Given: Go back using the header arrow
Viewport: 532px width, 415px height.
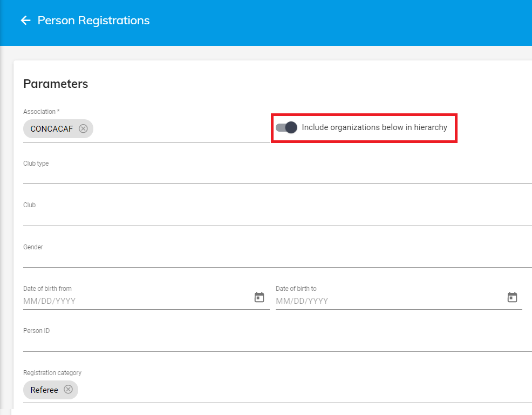Looking at the screenshot, I should (x=25, y=21).
